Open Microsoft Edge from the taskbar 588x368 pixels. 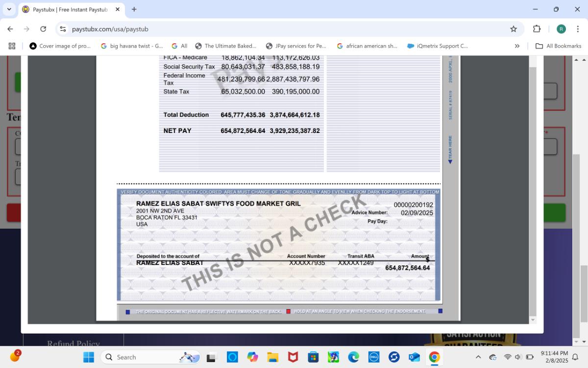click(x=353, y=357)
